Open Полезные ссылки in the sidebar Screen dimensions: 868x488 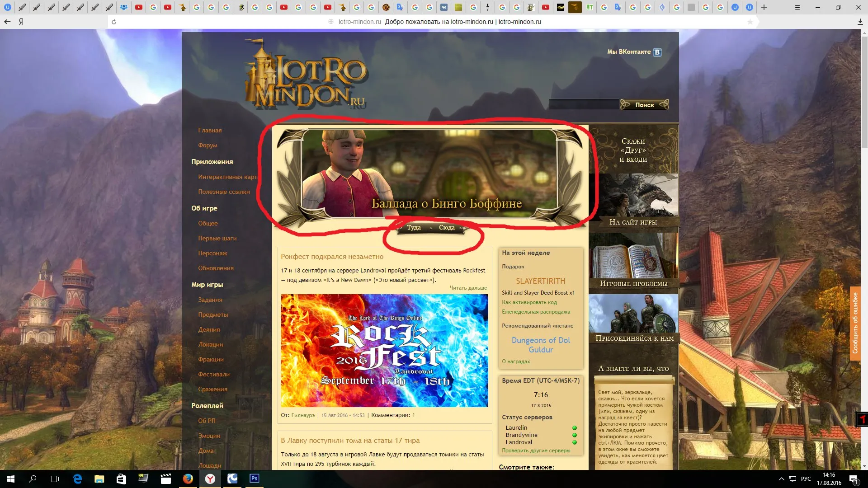coord(224,192)
